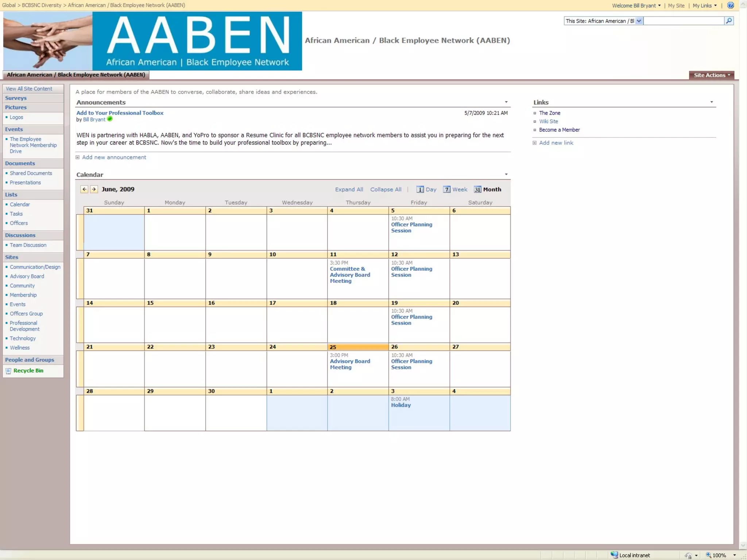Open the help question mark icon
747x560 pixels.
[x=730, y=5]
